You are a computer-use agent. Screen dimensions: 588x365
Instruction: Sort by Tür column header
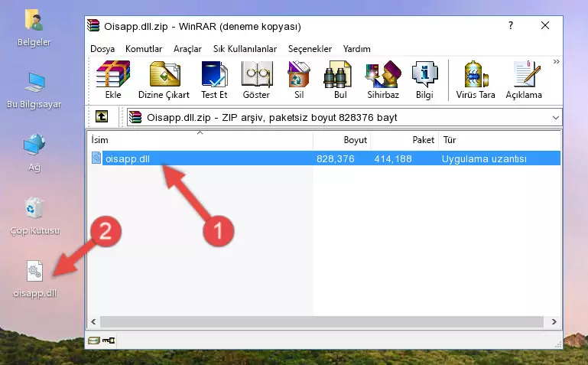click(499, 139)
